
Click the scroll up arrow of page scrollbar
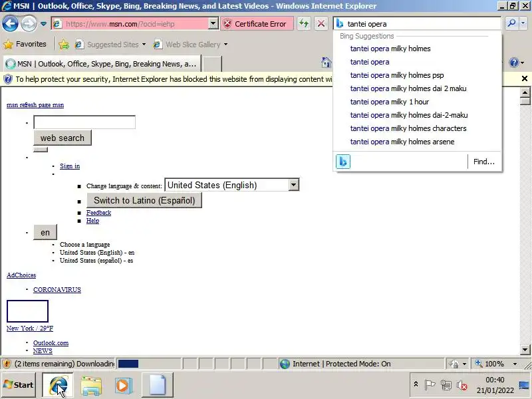click(525, 92)
